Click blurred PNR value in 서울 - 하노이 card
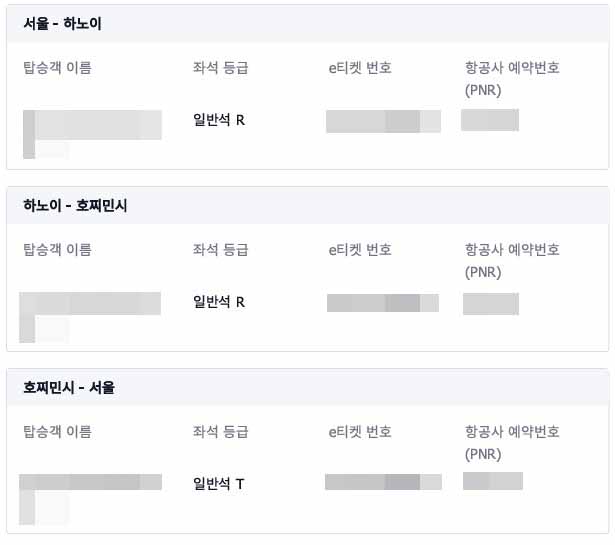The width and height of the screenshot is (615, 545). (x=490, y=120)
